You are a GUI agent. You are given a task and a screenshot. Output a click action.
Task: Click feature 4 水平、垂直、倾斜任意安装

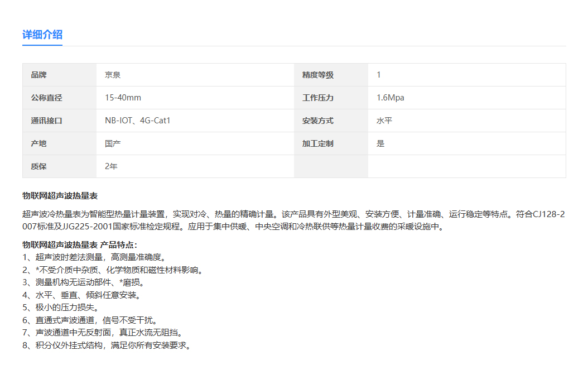[82, 295]
